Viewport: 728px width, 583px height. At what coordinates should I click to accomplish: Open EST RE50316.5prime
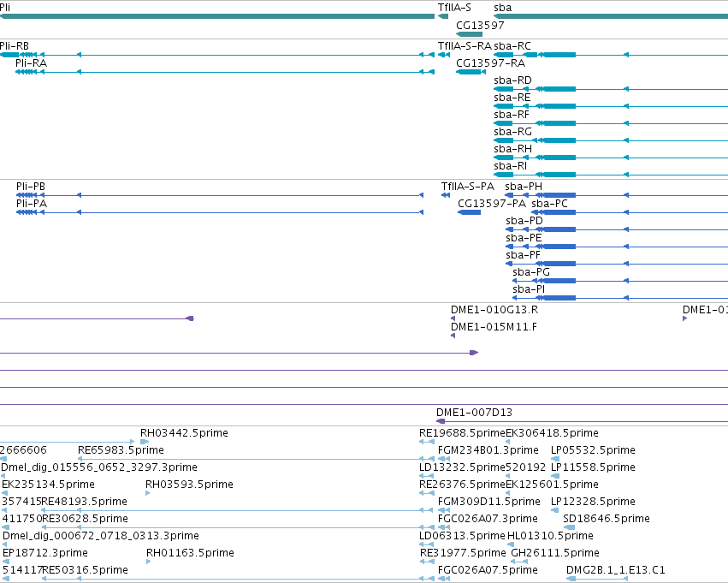tap(85, 571)
